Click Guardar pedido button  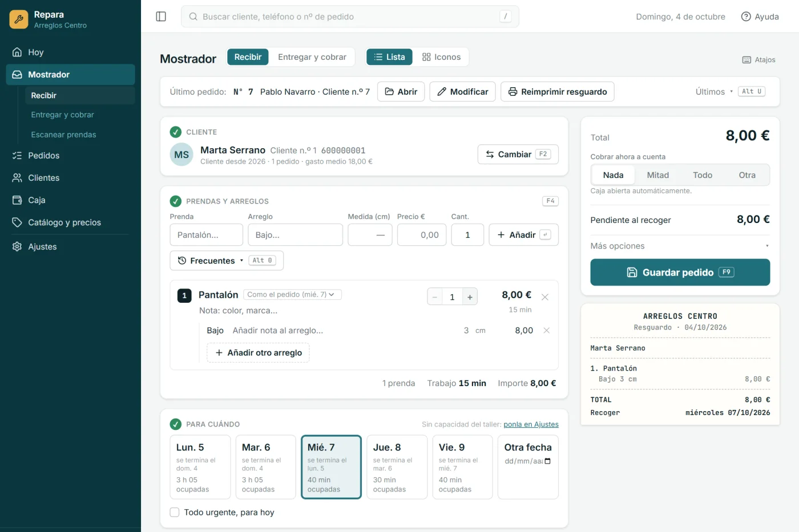coord(680,273)
